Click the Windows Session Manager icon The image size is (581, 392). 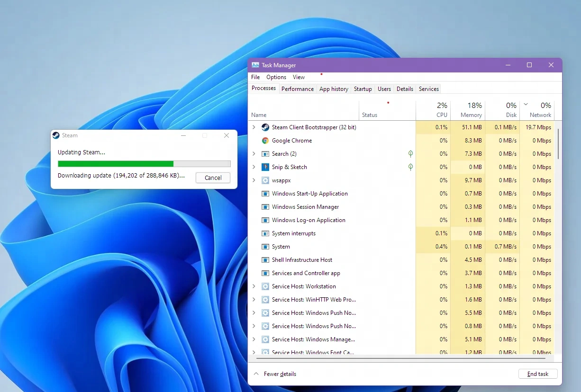265,207
